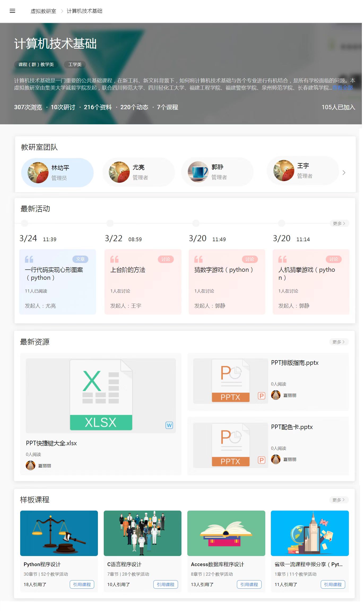The image size is (364, 611).
Task: Go to 虚拟教研室 in the breadcrumb
Action: (x=43, y=11)
